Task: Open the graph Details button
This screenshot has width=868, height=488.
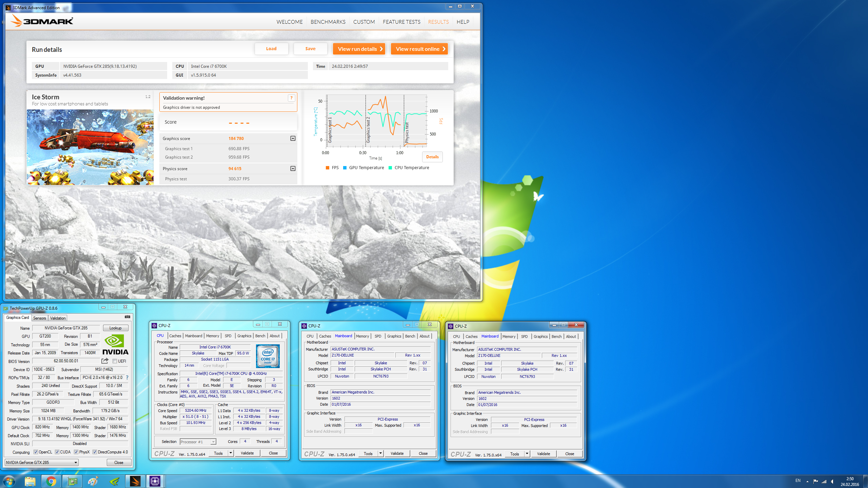Action: [432, 157]
